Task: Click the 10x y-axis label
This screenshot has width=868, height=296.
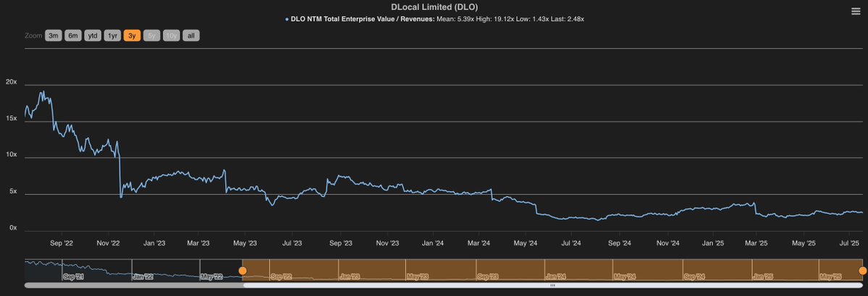Action: tap(12, 155)
